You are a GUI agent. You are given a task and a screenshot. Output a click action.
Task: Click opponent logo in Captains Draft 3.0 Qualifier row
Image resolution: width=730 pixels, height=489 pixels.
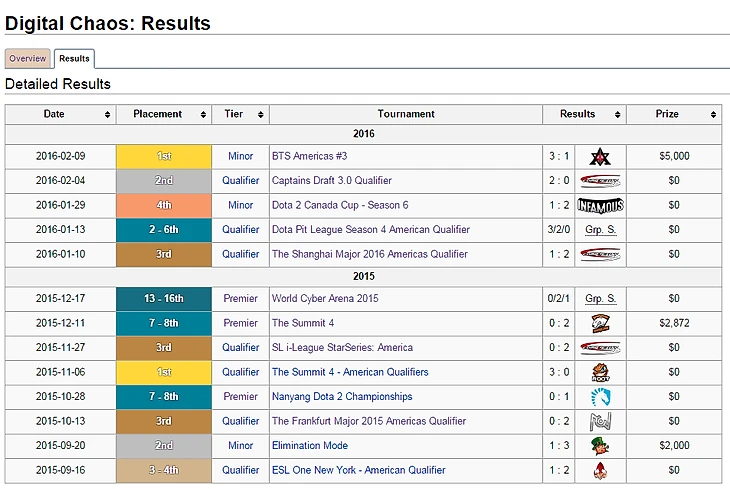coord(600,181)
